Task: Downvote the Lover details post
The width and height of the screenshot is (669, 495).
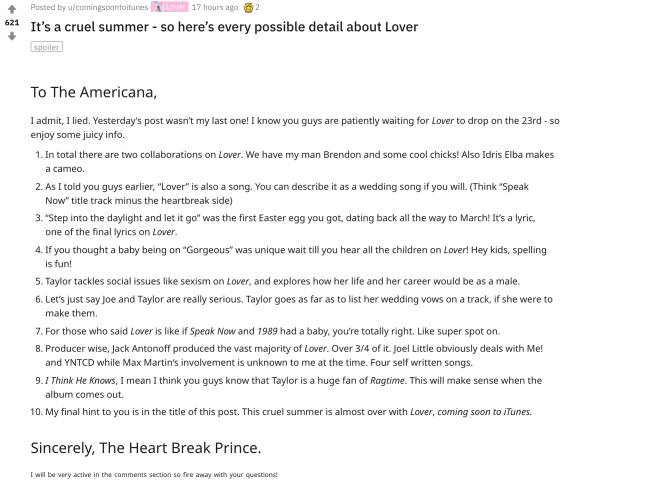Action: click(11, 36)
